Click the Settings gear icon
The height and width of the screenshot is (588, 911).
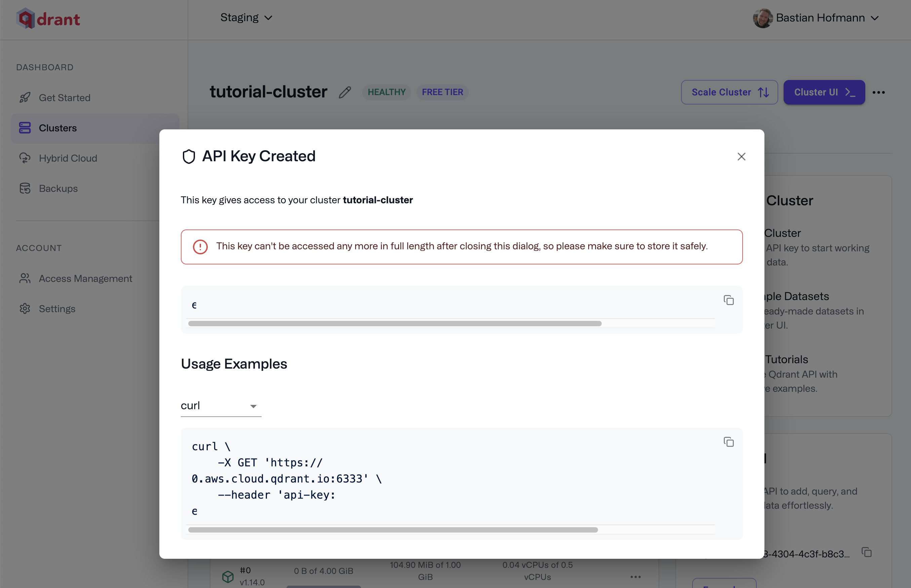(x=25, y=308)
